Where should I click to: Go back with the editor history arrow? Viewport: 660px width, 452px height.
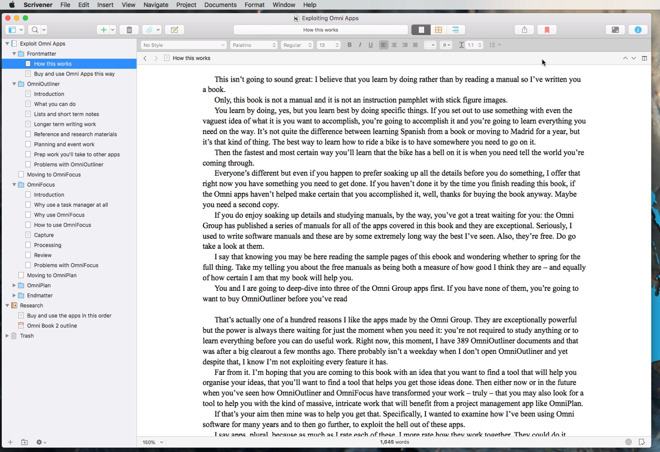(145, 58)
